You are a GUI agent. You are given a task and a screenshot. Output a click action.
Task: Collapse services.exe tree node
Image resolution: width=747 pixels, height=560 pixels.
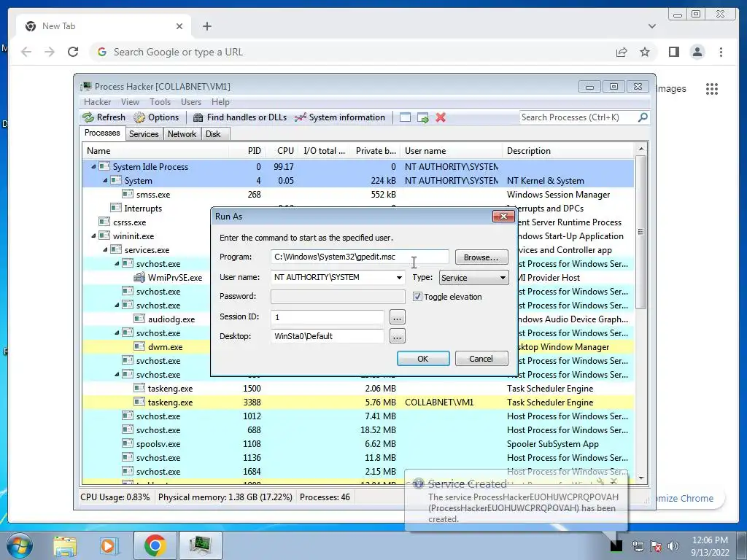tap(105, 249)
